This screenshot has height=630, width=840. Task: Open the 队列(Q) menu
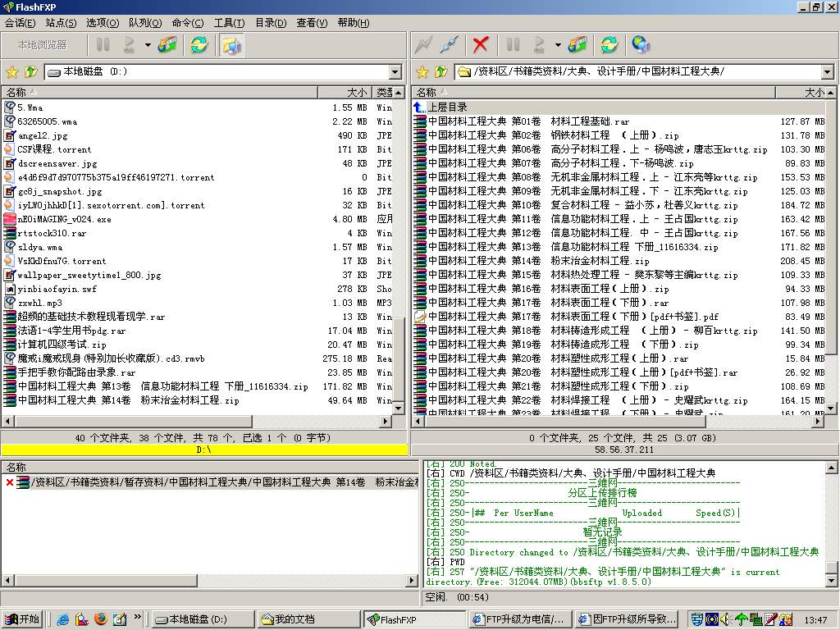pyautogui.click(x=145, y=22)
